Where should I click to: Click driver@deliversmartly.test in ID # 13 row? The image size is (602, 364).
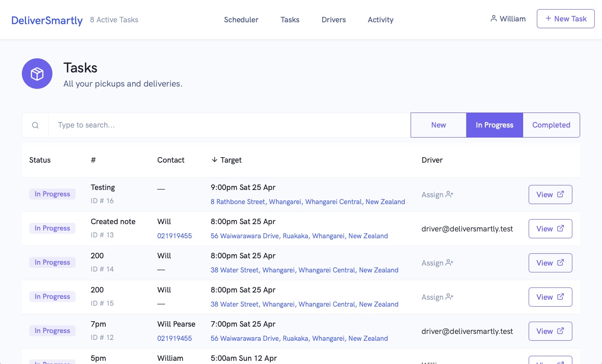[467, 229]
